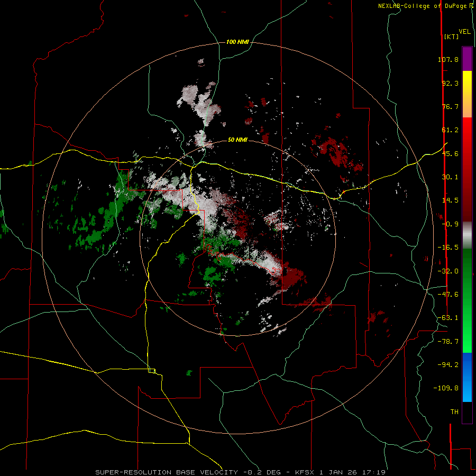Click the 107.8 legend value
The height and width of the screenshot is (476, 476).
pyautogui.click(x=448, y=59)
